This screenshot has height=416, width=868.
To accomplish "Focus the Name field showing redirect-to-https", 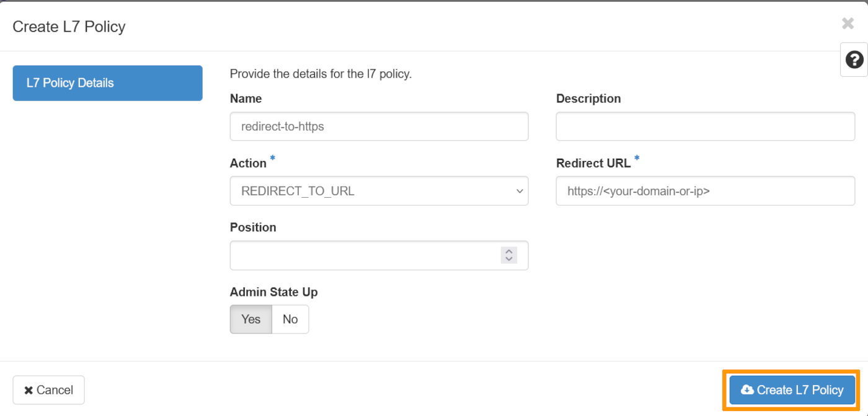I will tap(379, 126).
